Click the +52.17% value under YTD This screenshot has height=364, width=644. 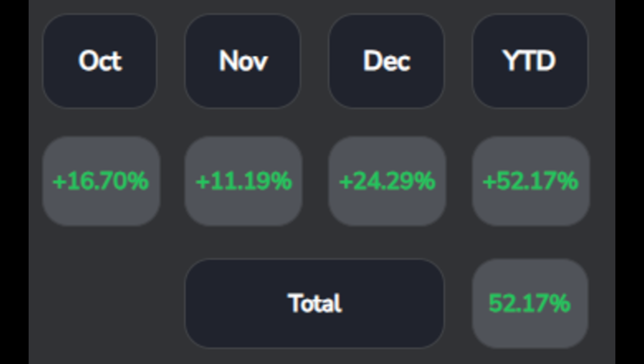[531, 181]
